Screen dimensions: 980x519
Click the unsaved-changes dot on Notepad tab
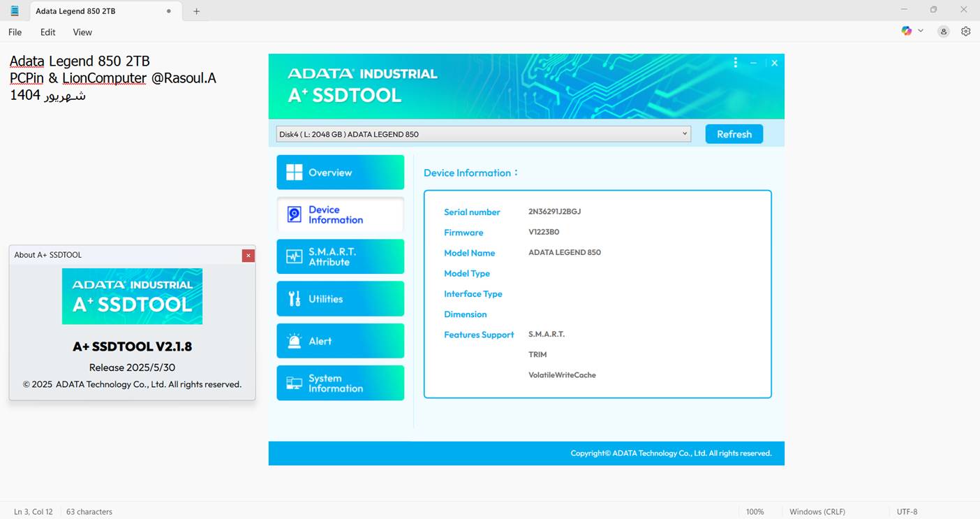[169, 11]
